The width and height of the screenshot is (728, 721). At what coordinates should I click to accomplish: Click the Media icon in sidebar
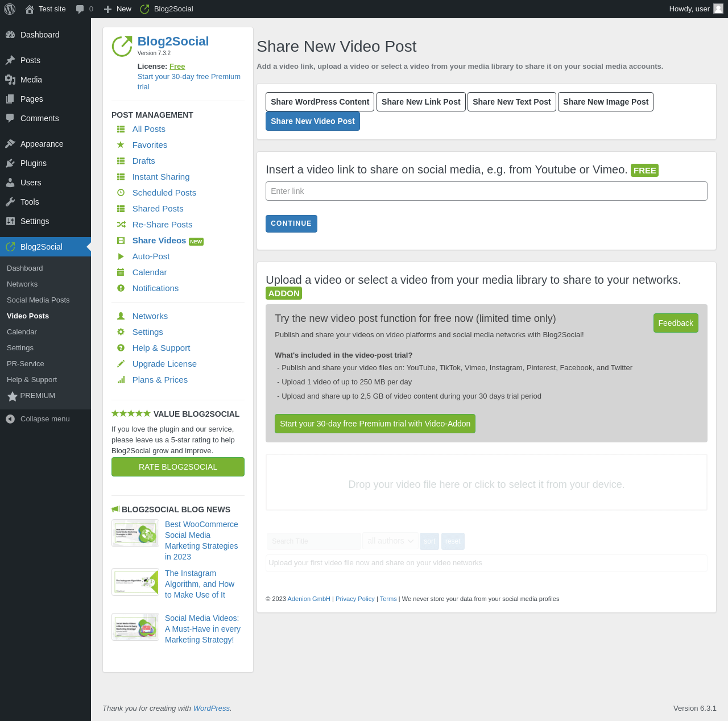coord(10,80)
